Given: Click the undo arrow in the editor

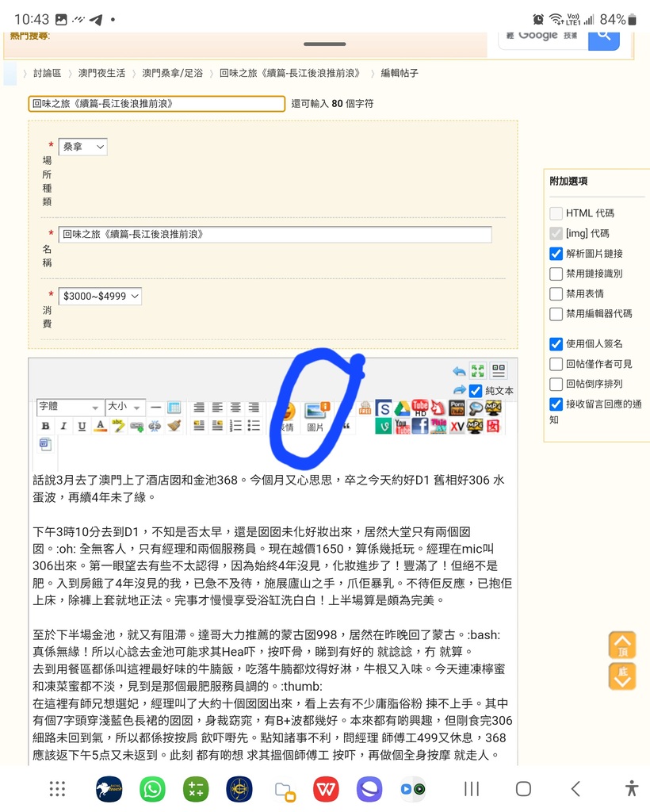Looking at the screenshot, I should tap(458, 370).
